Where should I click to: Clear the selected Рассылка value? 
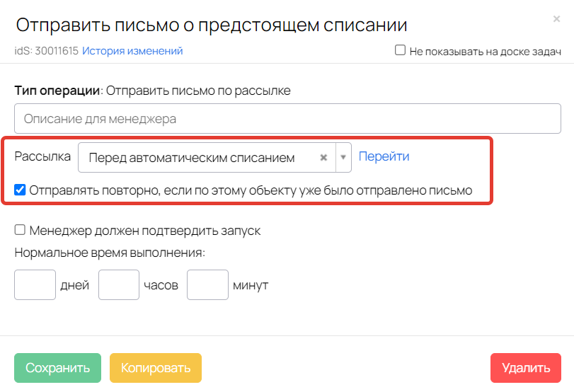(x=323, y=158)
